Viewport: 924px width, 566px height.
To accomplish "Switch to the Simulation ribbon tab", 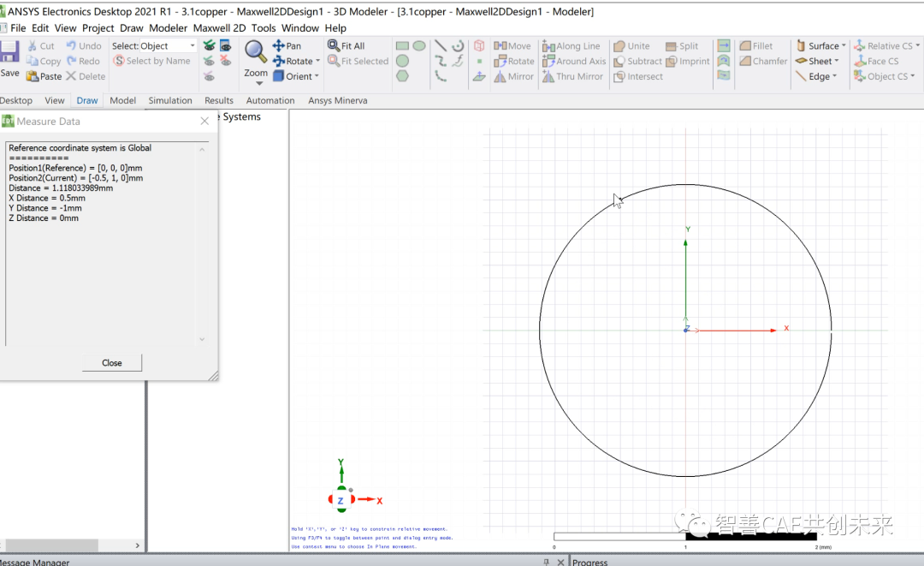I will (x=169, y=100).
